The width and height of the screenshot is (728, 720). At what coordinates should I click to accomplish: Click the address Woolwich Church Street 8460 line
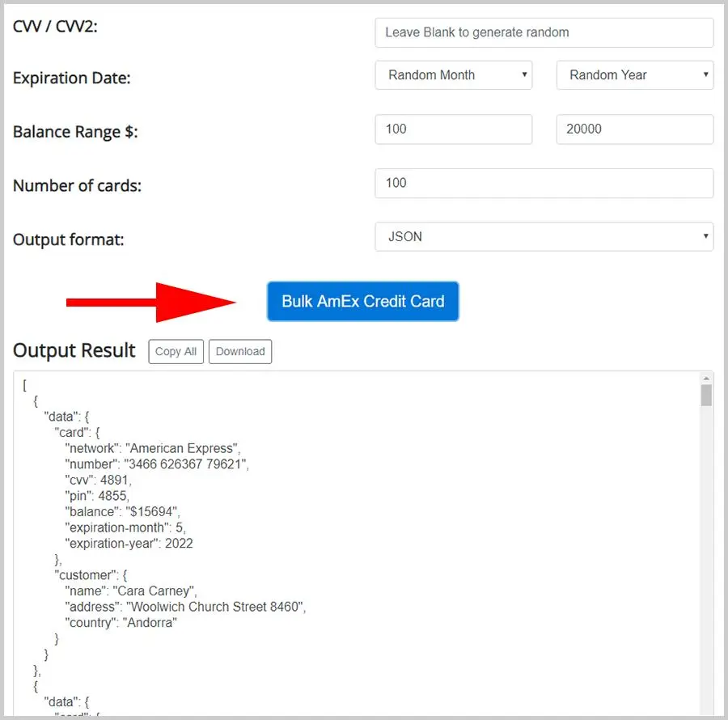pos(185,607)
